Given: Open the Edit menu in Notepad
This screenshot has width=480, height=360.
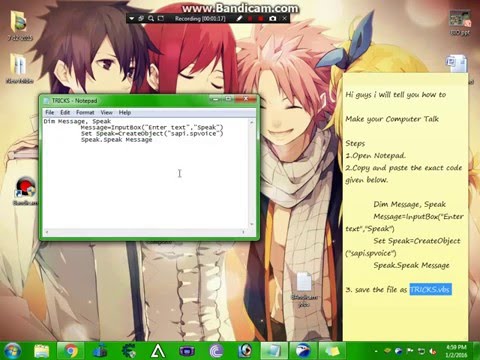Looking at the screenshot, I should click(x=65, y=112).
